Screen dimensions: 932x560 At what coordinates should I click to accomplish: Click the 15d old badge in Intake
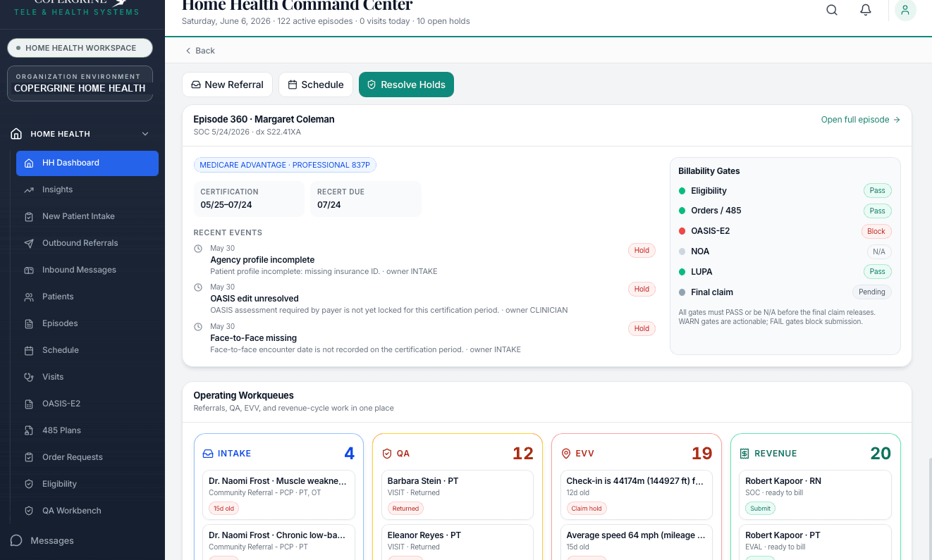coord(223,508)
